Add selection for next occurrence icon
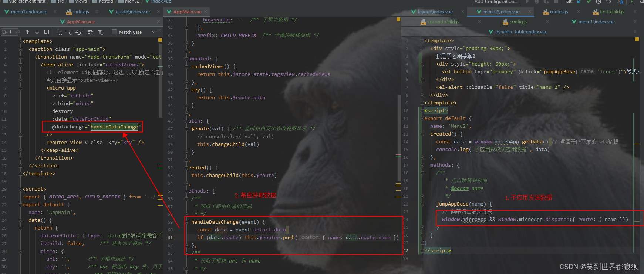644x274 pixels. point(59,32)
